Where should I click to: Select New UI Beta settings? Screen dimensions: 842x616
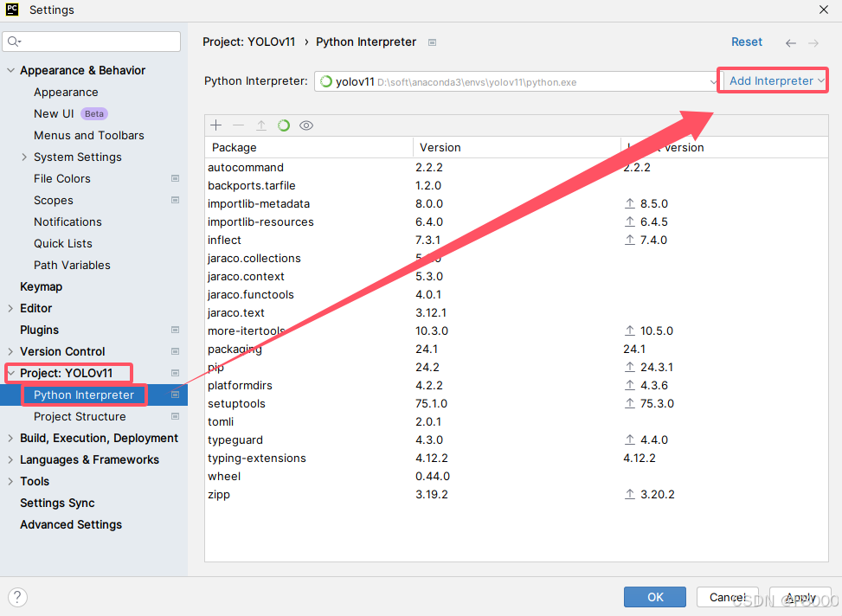click(x=71, y=114)
